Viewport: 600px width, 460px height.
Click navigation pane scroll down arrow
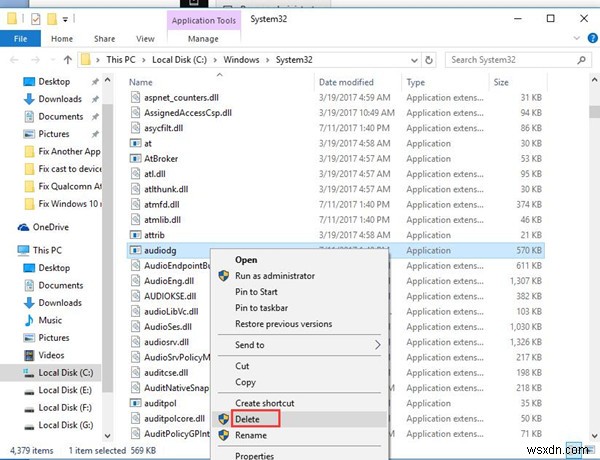(108, 436)
